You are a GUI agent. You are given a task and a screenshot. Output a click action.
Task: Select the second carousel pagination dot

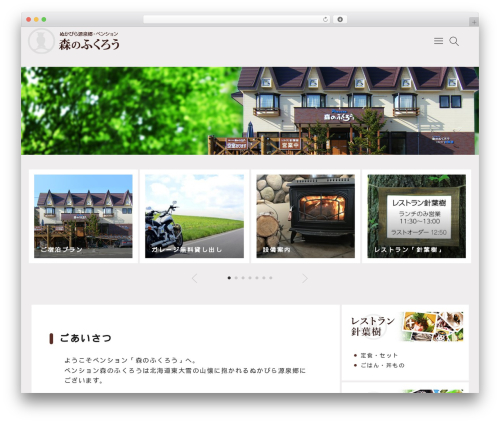point(236,278)
